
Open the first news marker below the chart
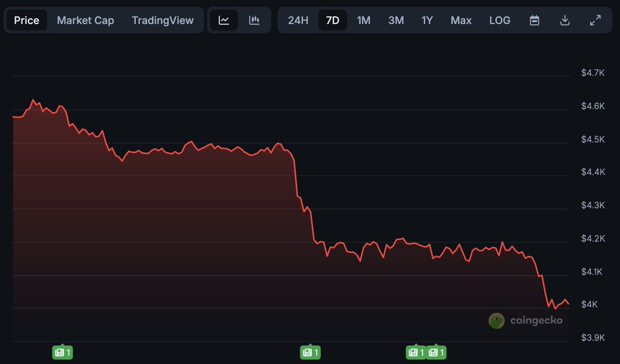(x=62, y=353)
